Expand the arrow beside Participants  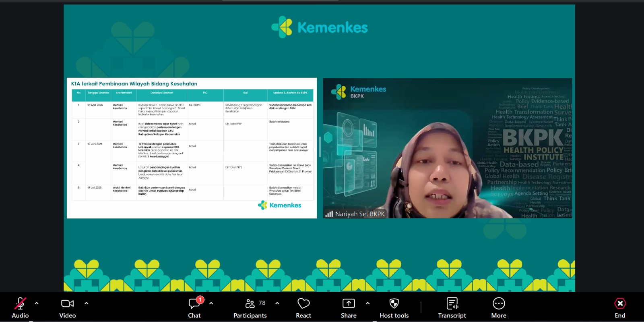277,303
